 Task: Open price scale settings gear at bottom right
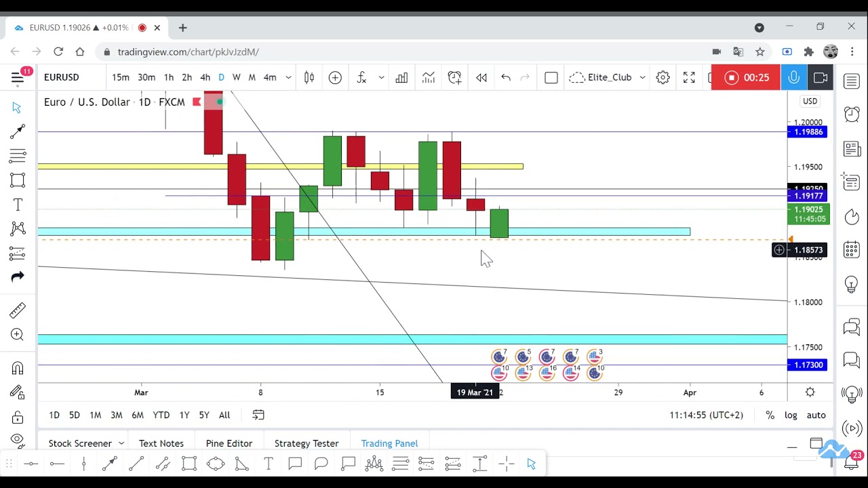[x=810, y=392]
